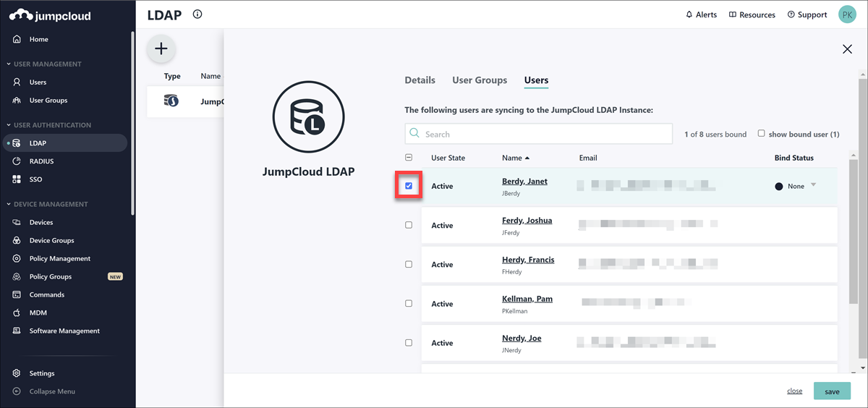Open Herdy, Francis user link
Screen dimensions: 868x408
[x=528, y=260]
